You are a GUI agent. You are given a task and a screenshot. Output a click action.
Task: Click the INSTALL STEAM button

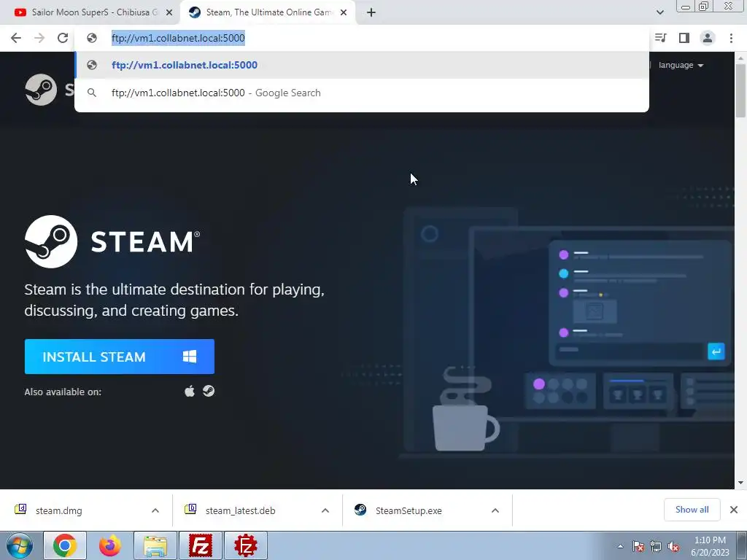point(120,357)
